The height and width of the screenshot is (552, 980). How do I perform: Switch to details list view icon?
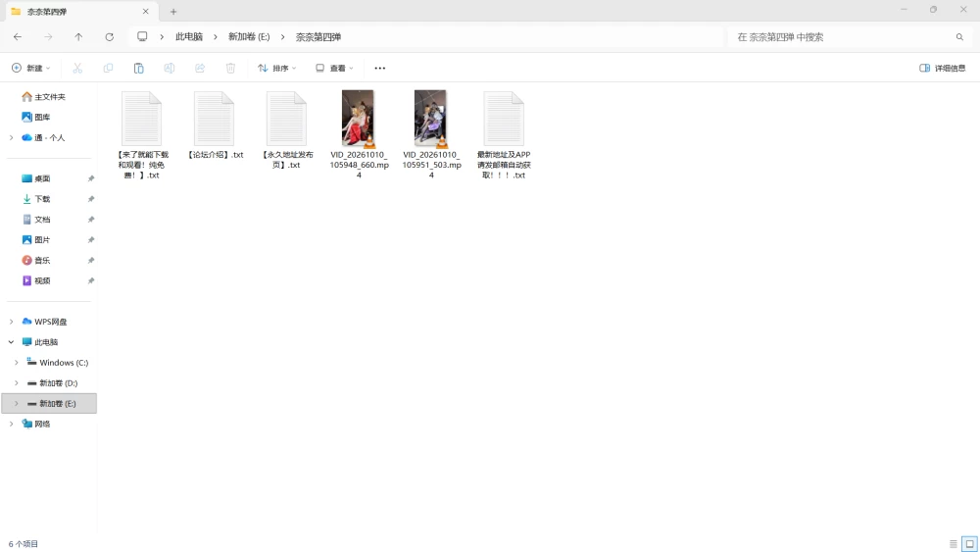click(954, 544)
